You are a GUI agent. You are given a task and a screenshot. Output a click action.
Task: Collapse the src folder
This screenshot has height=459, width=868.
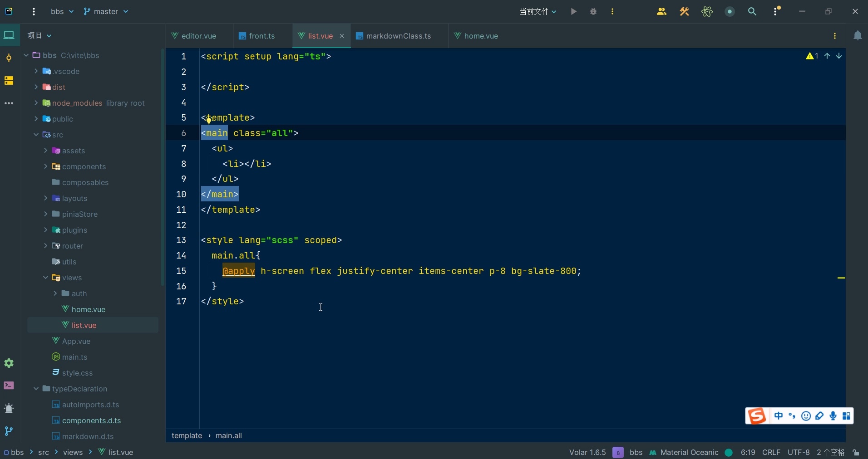pos(35,135)
